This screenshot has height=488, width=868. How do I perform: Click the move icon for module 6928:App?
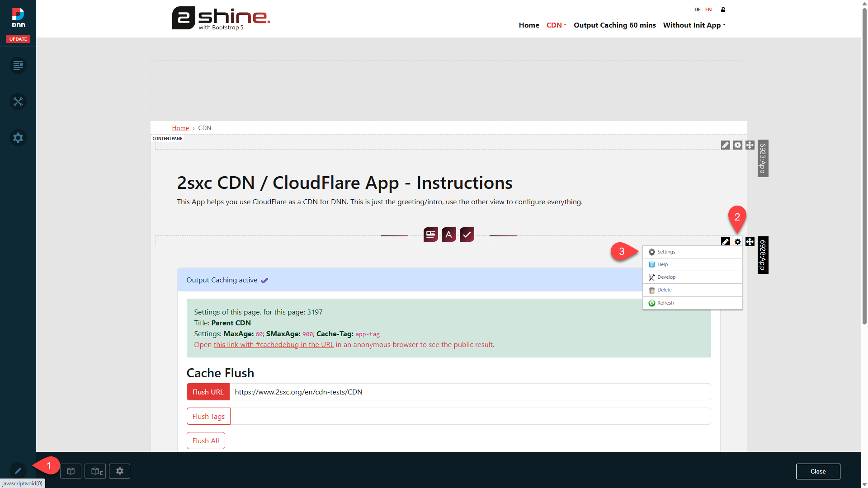coord(750,242)
